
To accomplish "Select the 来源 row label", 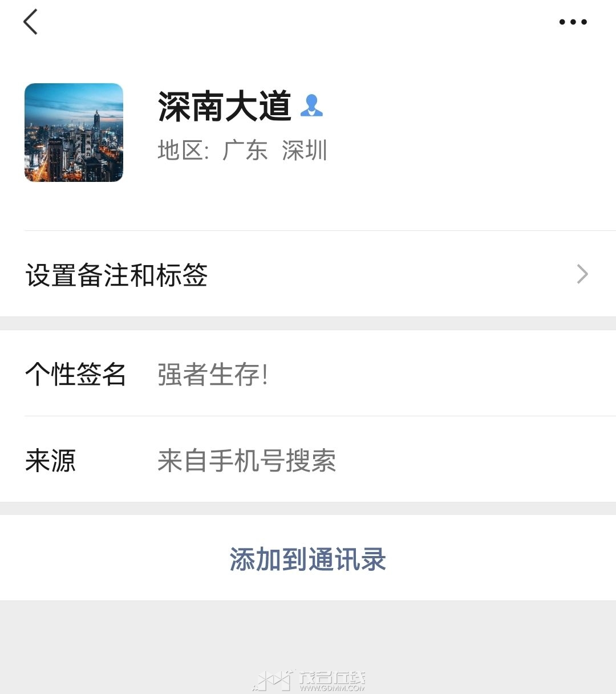I will [x=50, y=460].
